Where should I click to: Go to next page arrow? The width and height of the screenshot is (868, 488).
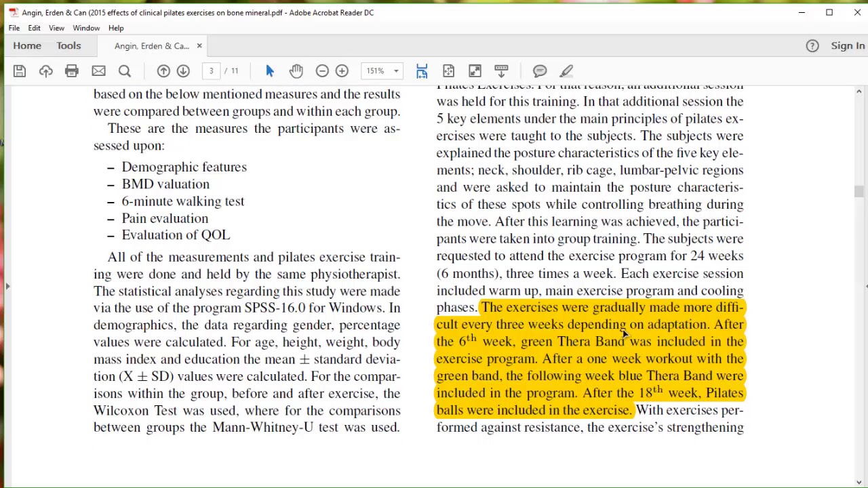(183, 71)
